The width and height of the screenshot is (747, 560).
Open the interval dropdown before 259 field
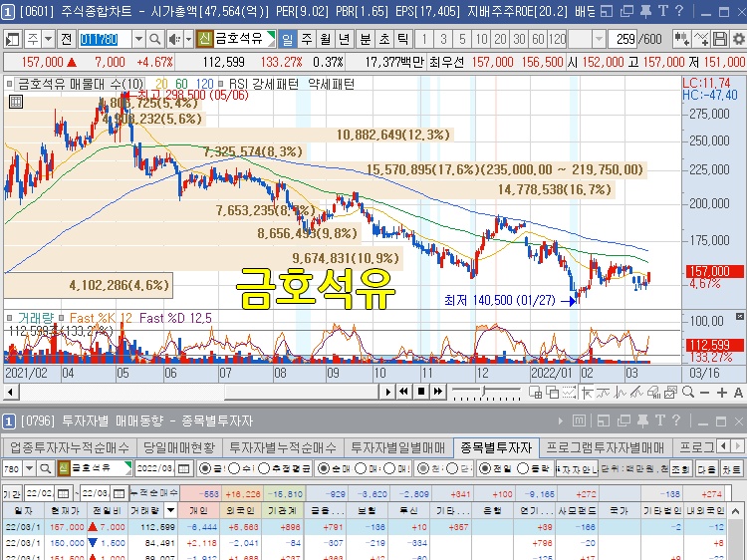pos(599,39)
